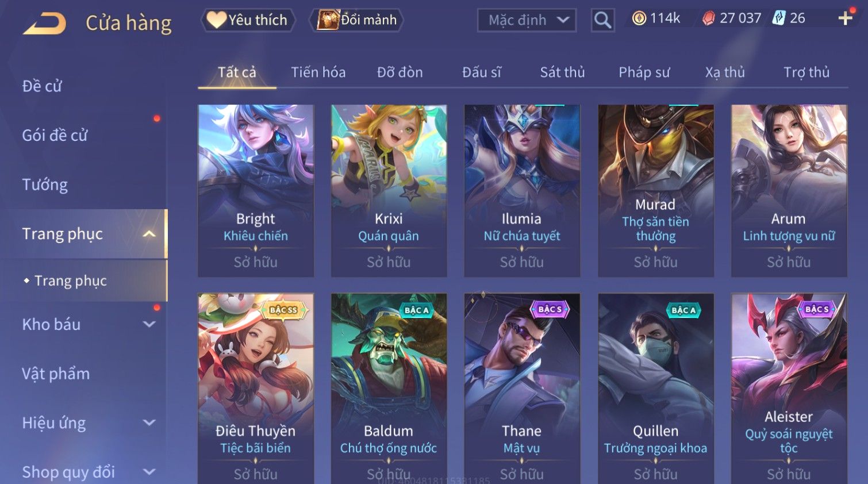Screen dimensions: 868x484
Task: Switch to the Pháp sư tab
Action: [x=644, y=72]
